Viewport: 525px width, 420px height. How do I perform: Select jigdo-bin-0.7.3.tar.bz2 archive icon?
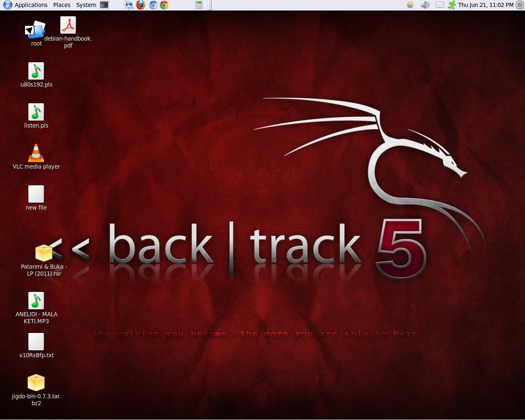36,383
